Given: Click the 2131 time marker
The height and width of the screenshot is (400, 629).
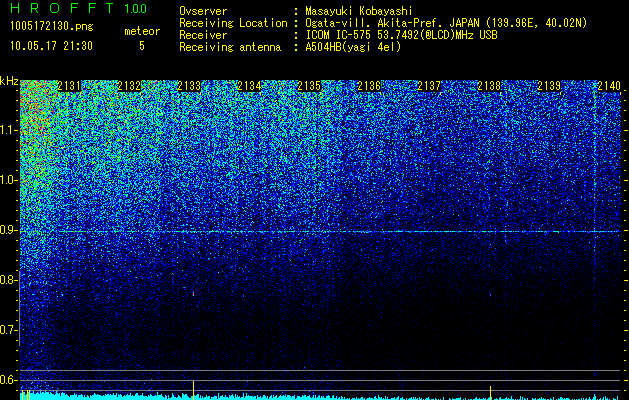Looking at the screenshot, I should (69, 86).
